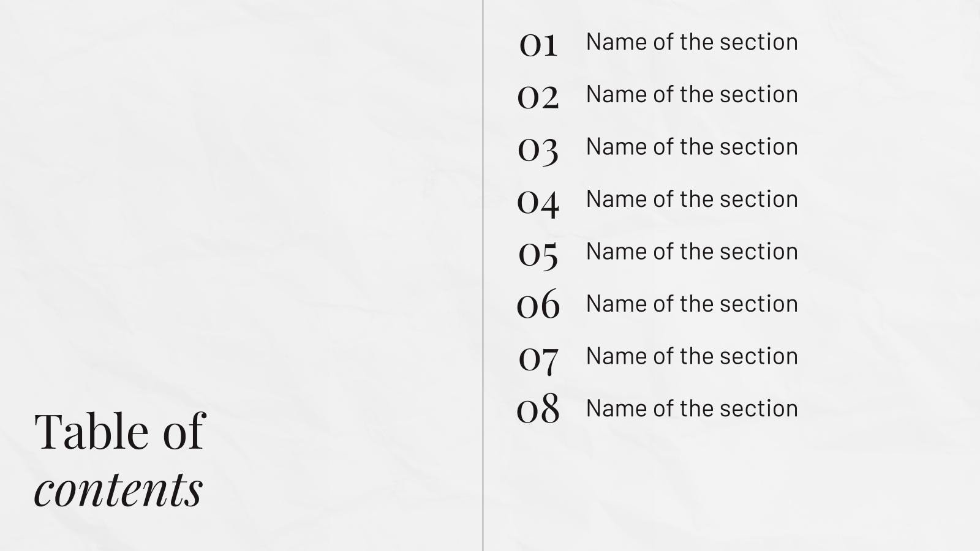Select the section name beside 05
The image size is (980, 551).
692,252
